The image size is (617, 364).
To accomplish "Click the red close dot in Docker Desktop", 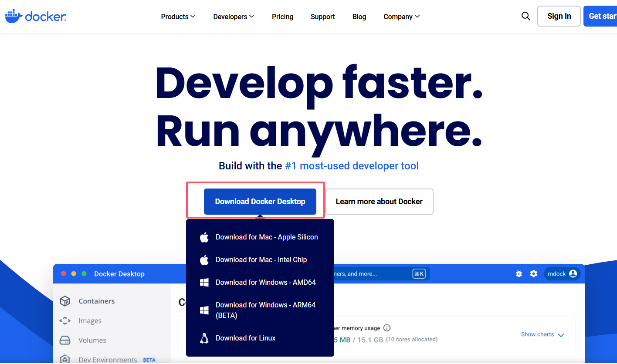I will click(x=63, y=274).
